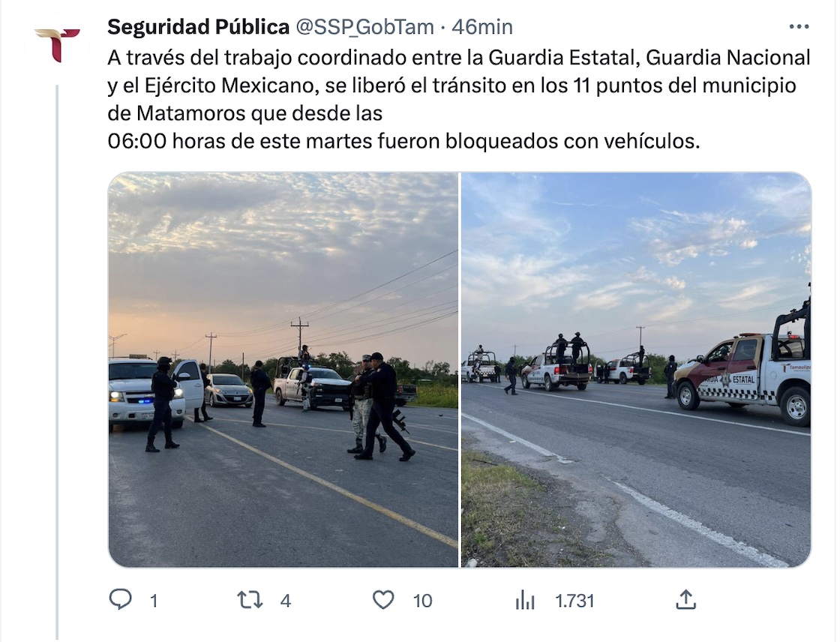Click the 1.731 views count
This screenshot has width=840, height=642.
pyautogui.click(x=574, y=601)
